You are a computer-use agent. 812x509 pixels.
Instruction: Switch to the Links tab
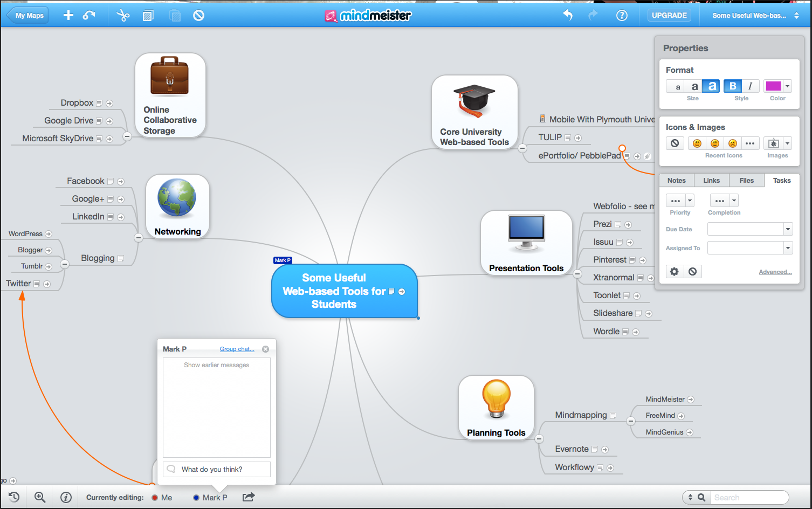[x=711, y=181]
